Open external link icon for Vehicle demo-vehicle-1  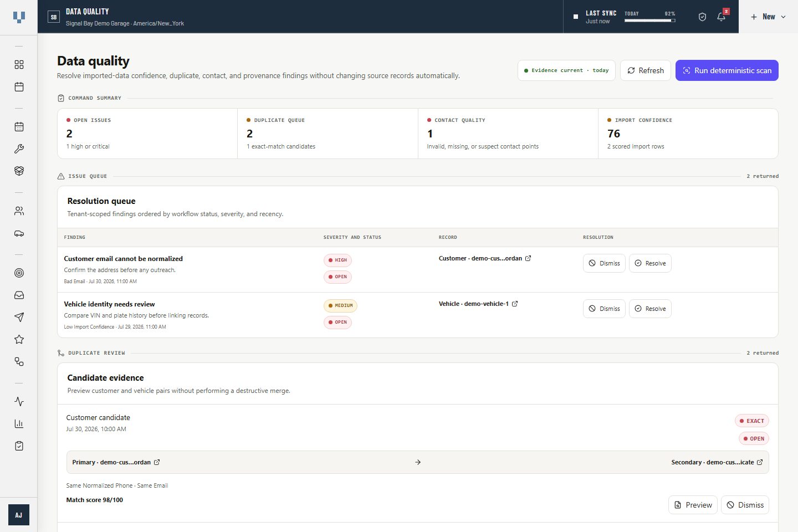[x=515, y=304]
